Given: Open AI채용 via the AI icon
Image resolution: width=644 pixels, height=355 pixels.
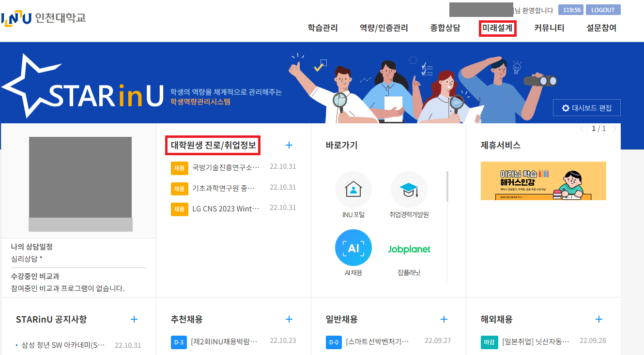Looking at the screenshot, I should (x=353, y=247).
